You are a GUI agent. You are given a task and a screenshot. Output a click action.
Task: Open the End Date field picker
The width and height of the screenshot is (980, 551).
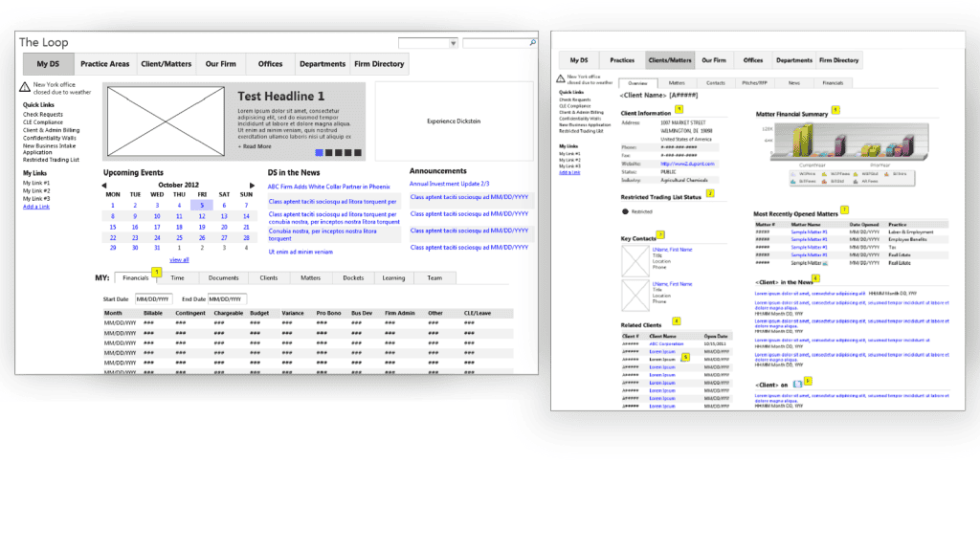(x=226, y=299)
